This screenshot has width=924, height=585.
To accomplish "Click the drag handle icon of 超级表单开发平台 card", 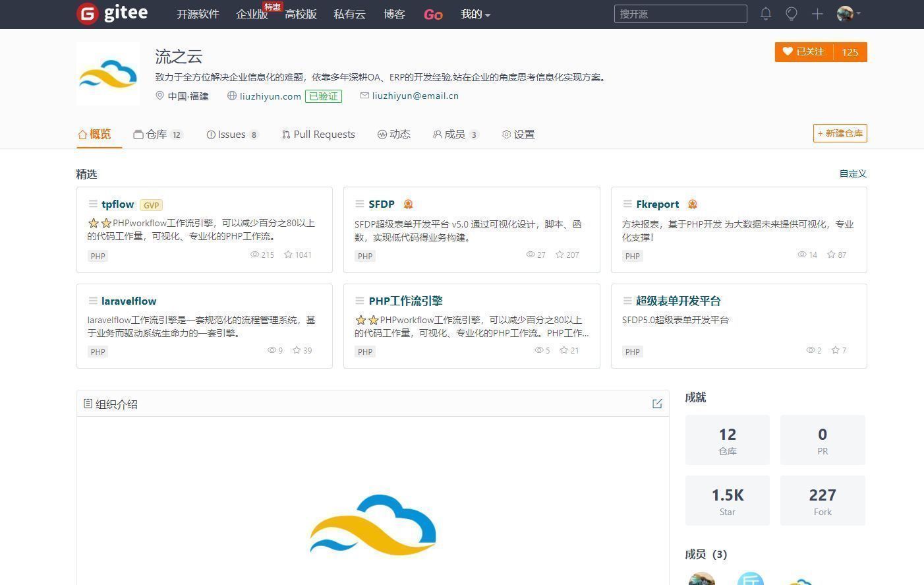I will (627, 301).
